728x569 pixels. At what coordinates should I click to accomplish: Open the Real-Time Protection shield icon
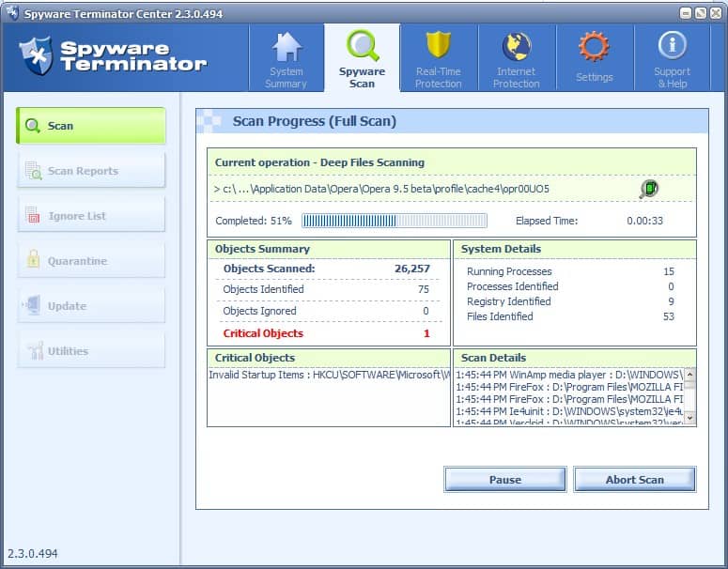point(438,46)
